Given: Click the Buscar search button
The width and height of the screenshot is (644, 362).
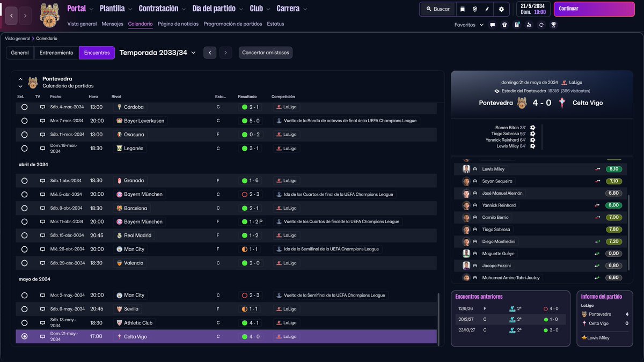Looking at the screenshot, I should coord(437,9).
